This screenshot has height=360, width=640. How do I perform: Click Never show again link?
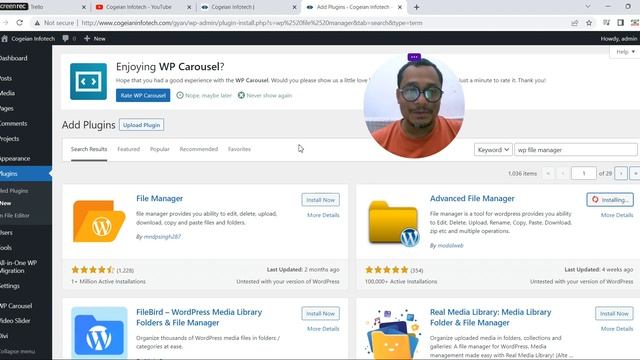point(265,95)
